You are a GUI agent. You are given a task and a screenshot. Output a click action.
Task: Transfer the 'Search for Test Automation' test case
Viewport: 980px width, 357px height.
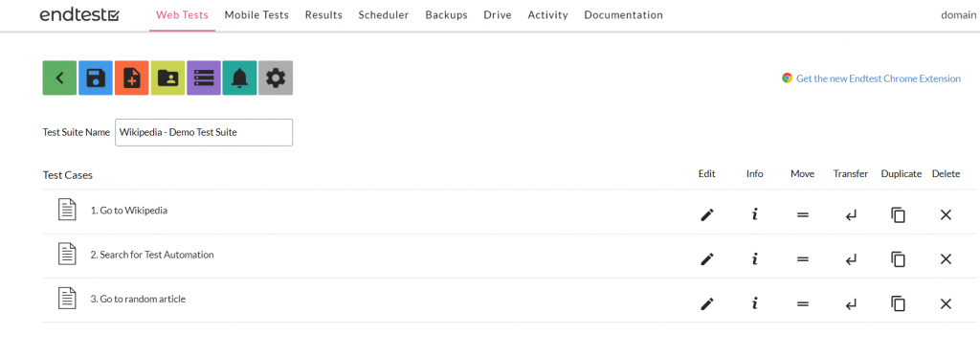pyautogui.click(x=851, y=259)
